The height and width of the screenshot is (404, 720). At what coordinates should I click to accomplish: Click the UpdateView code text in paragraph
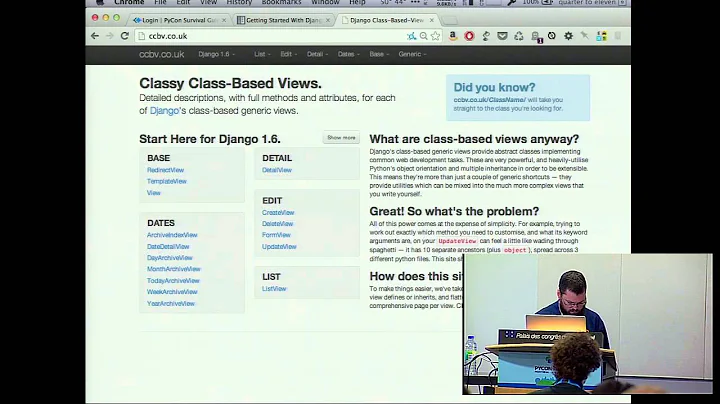tap(457, 241)
